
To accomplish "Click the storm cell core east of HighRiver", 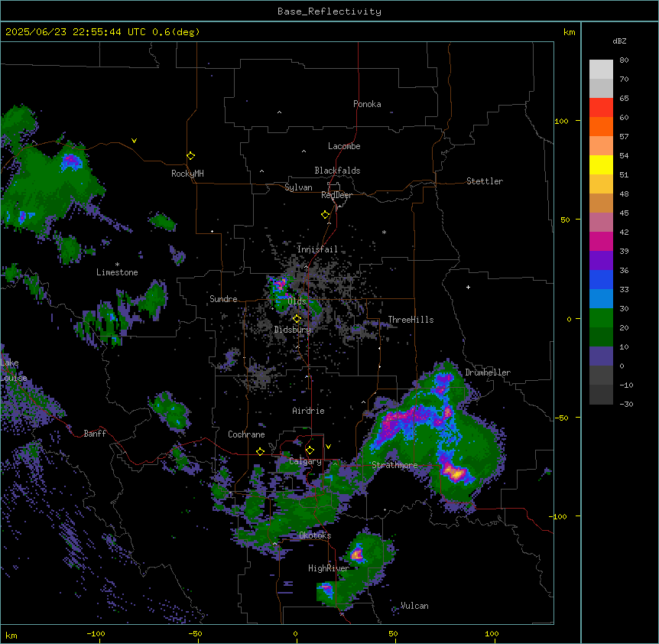I will (357, 555).
